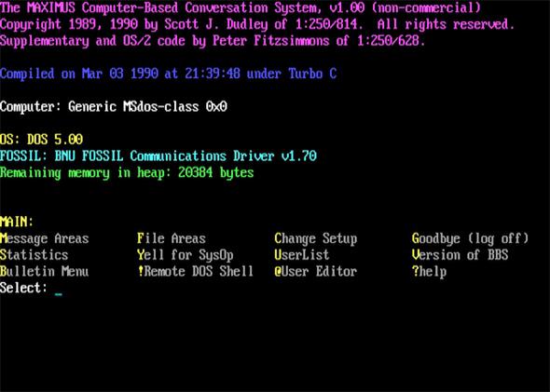Click Yell for SysOp
Screen dimensions: 550x392
(186, 255)
